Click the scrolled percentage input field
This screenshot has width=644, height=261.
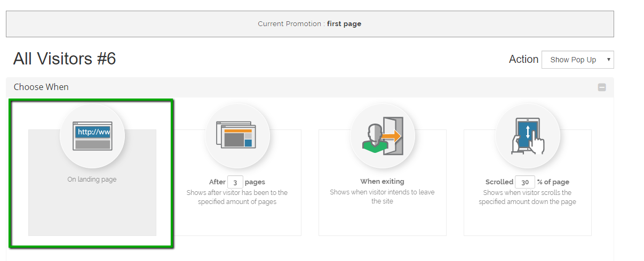525,182
